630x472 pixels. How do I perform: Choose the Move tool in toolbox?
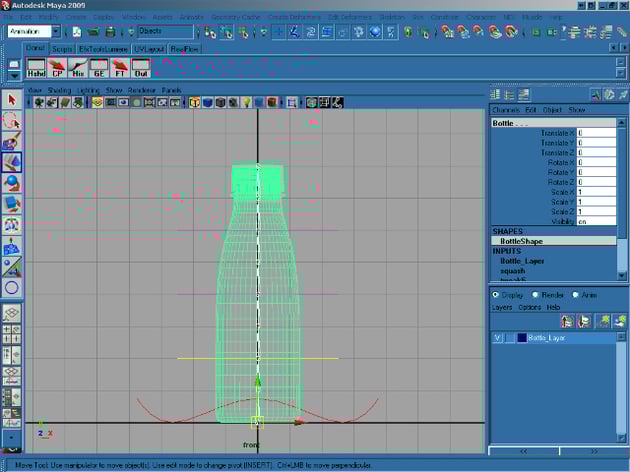click(12, 162)
